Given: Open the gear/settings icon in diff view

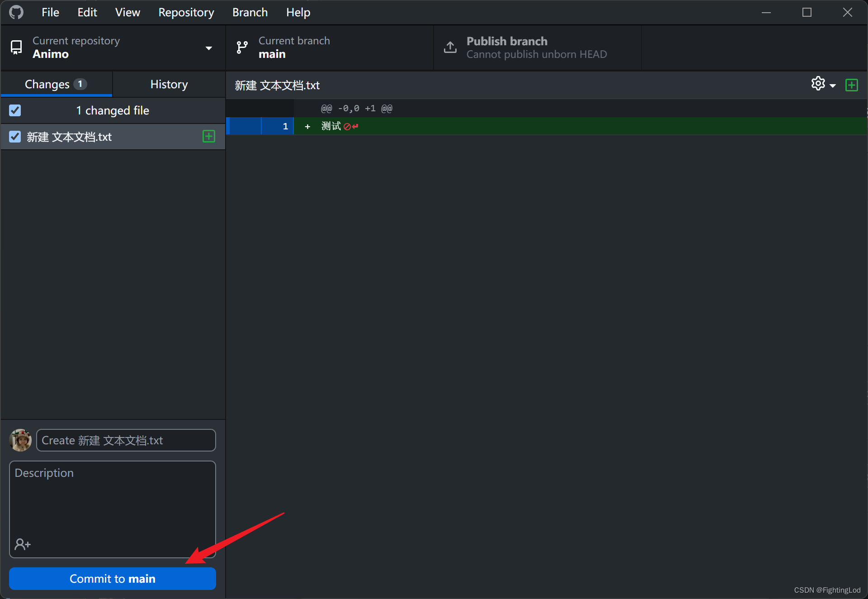Looking at the screenshot, I should [x=819, y=85].
